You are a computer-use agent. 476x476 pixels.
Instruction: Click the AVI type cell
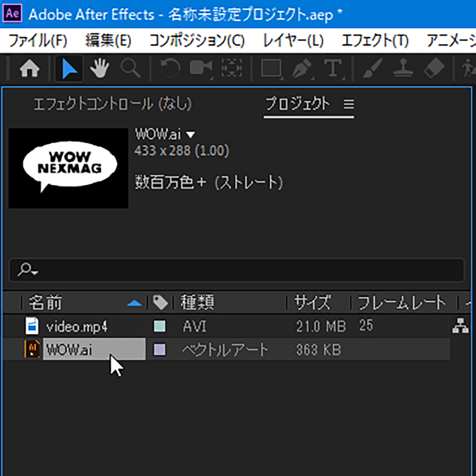click(x=195, y=327)
